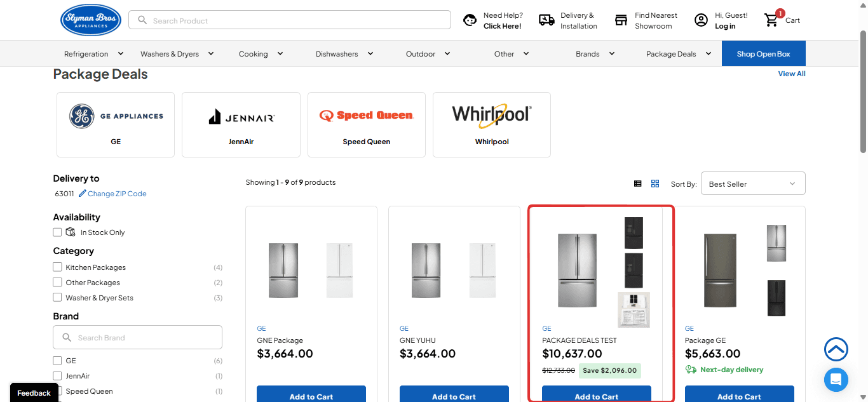Open the Dishwashers nav item
This screenshot has width=868, height=402.
tap(337, 54)
